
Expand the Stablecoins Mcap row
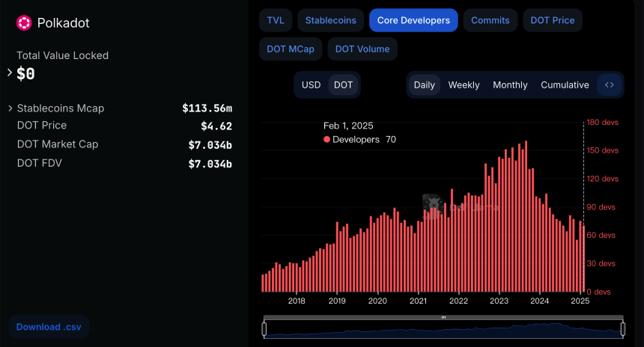click(x=10, y=108)
